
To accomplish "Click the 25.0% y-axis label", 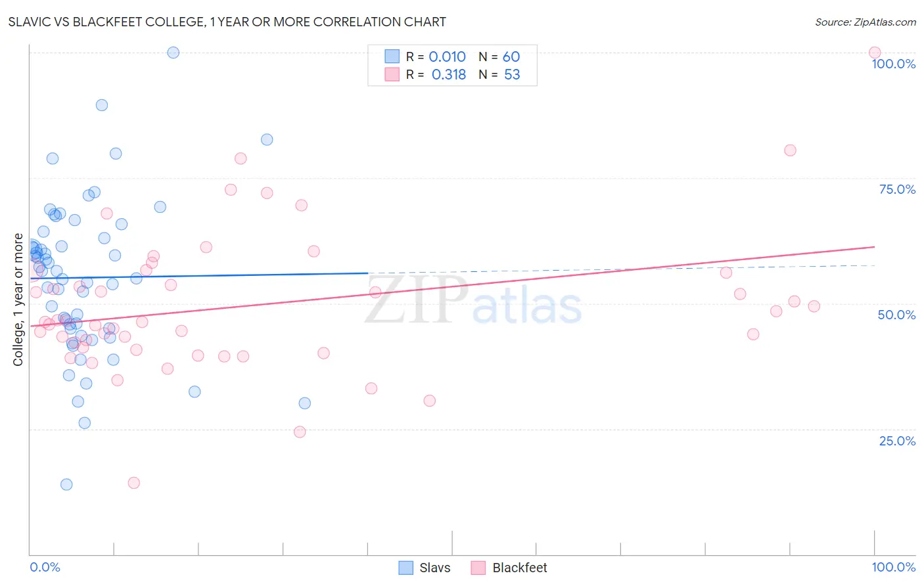I will [x=898, y=441].
